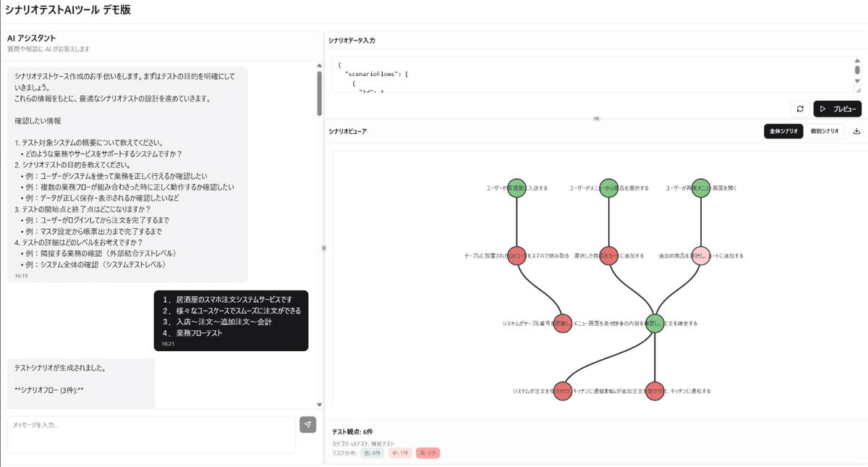
Task: Select the green 注文を確定する node circle
Action: [x=654, y=324]
